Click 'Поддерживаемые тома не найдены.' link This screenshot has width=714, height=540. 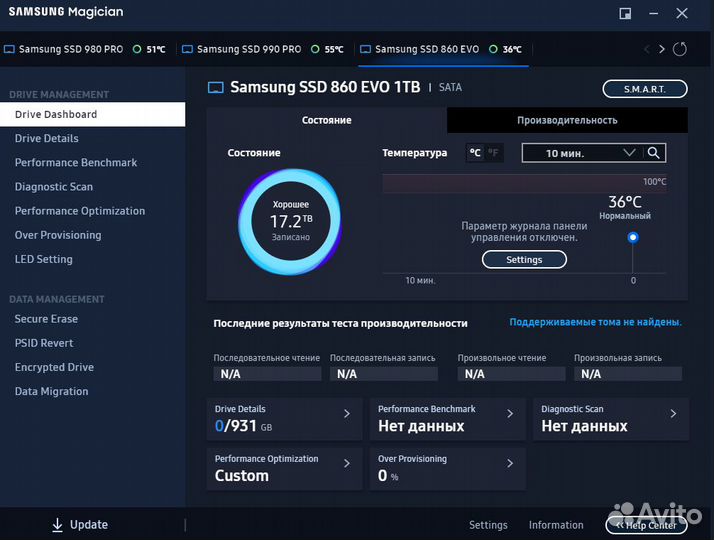pos(596,322)
